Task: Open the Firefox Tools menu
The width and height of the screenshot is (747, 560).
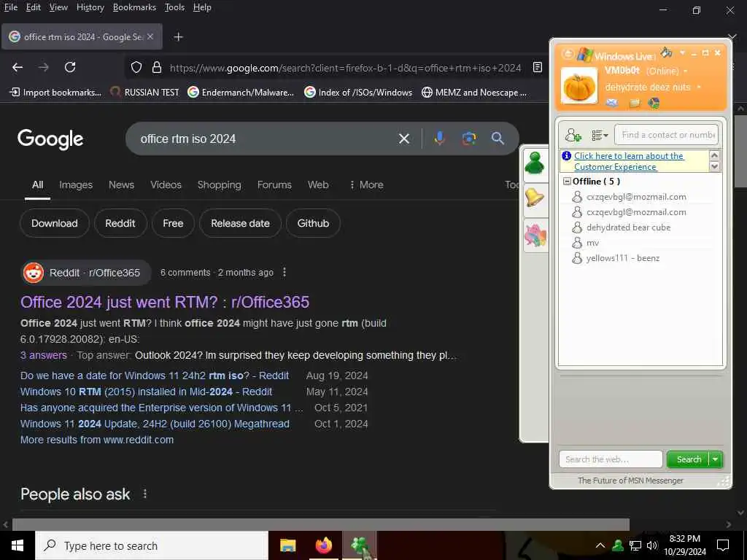Action: point(174,7)
